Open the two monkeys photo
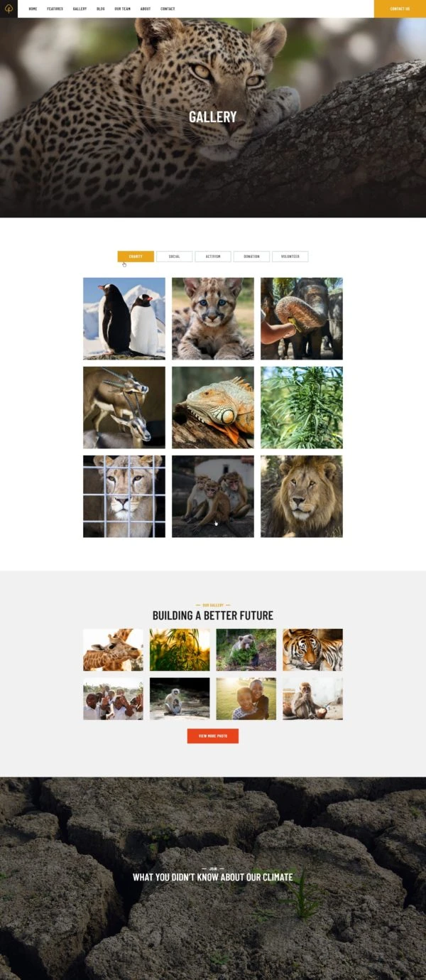Screen dimensions: 426x980 (x=213, y=496)
